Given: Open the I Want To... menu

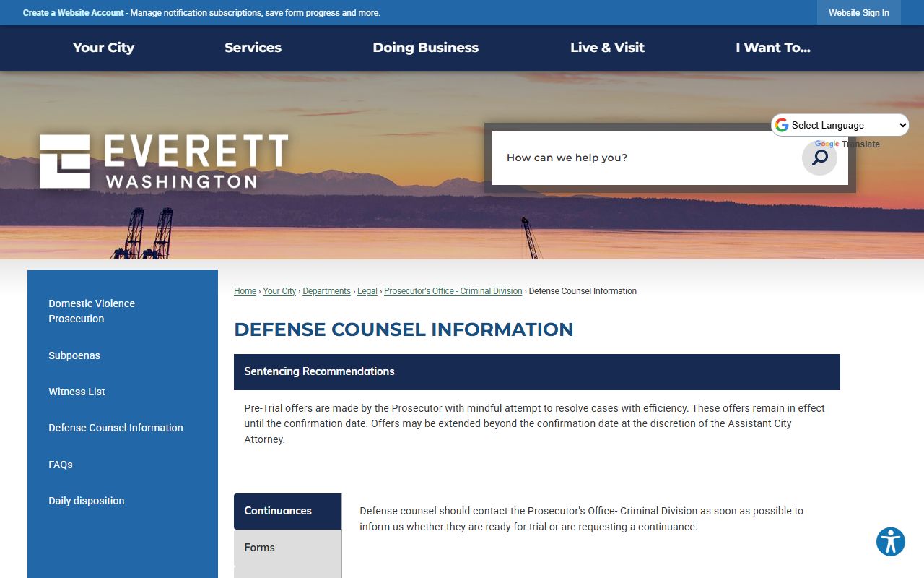Looking at the screenshot, I should coord(772,48).
